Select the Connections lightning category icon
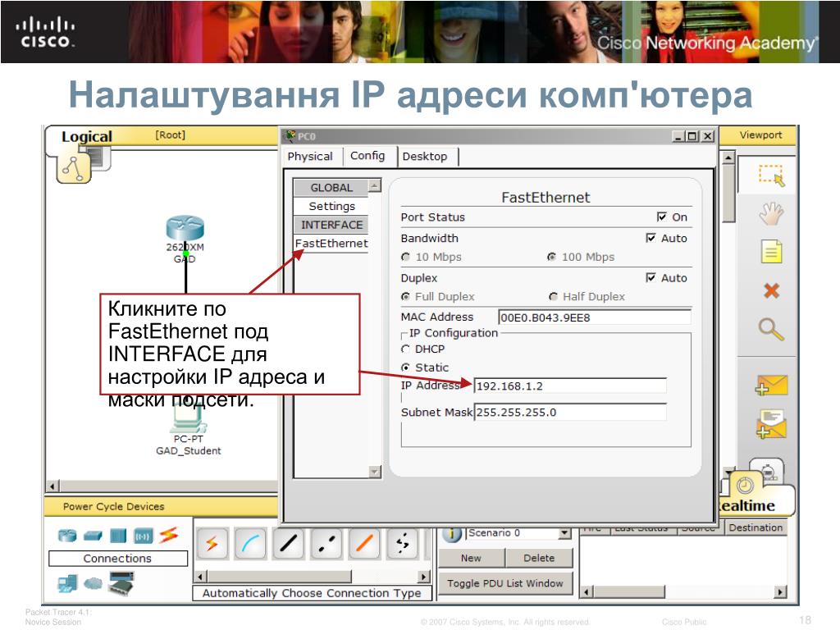840x630 pixels. coord(168,535)
